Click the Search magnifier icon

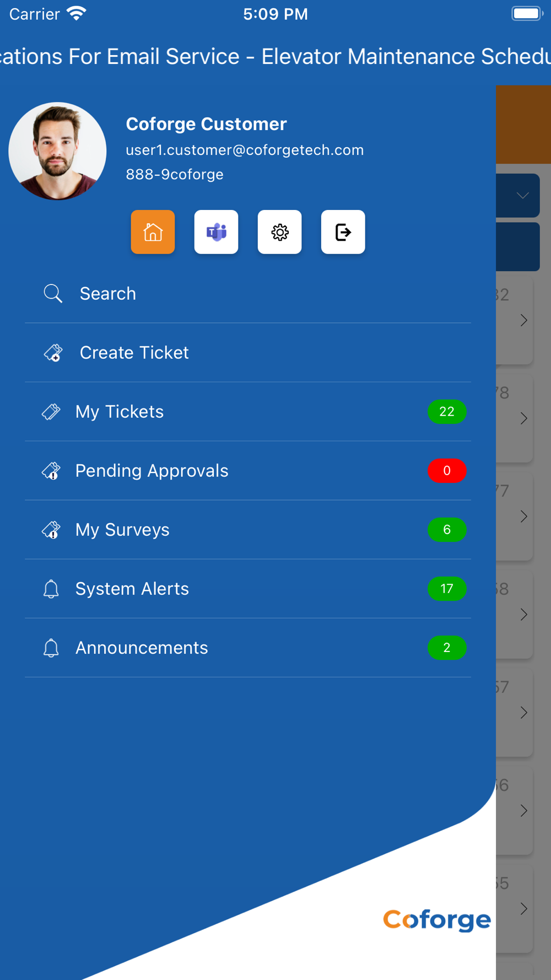coord(53,294)
